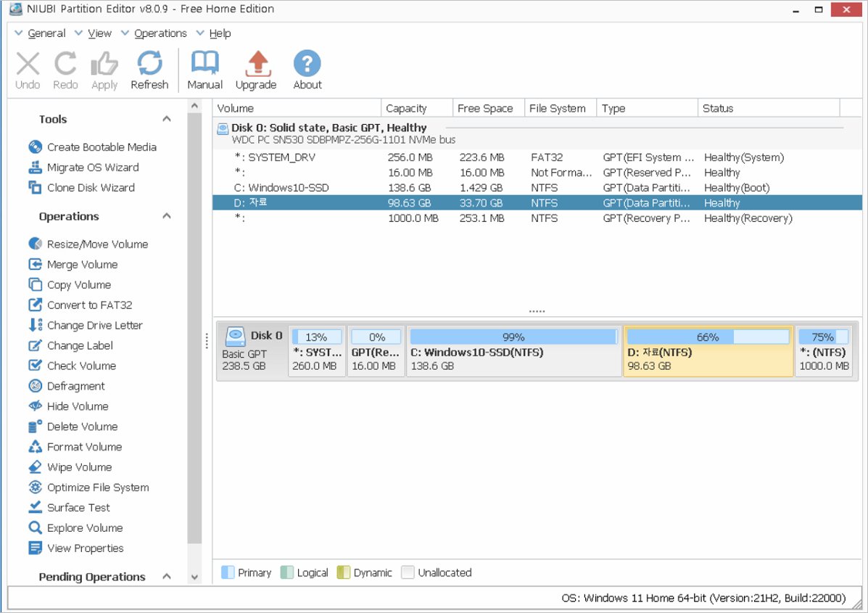
Task: Launch Create Bootable Media tool
Action: 101,147
